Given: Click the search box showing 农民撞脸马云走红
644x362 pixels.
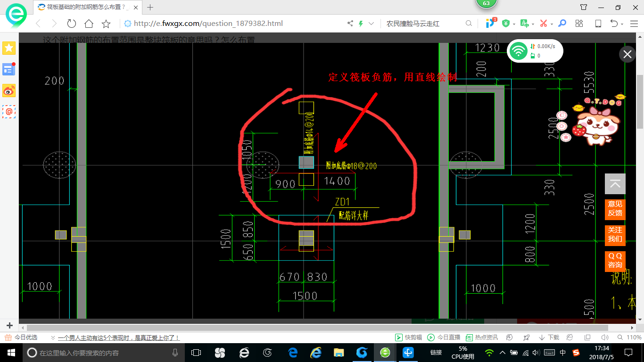Looking at the screenshot, I should click(424, 24).
